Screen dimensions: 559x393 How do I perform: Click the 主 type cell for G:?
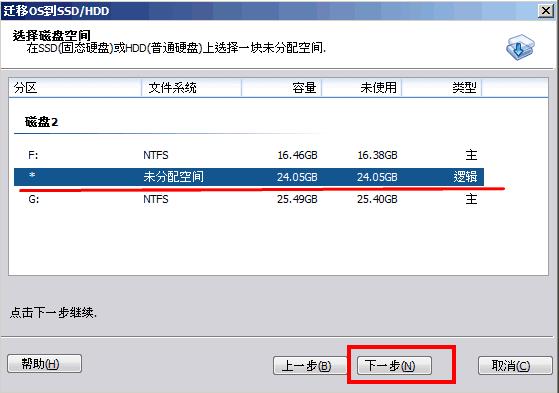[471, 199]
